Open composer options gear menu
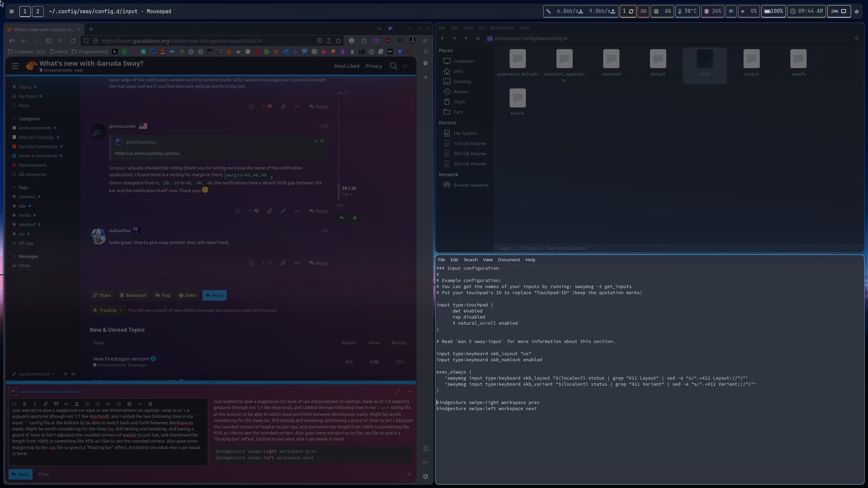Viewport: 868px width, 488px height. point(151,404)
